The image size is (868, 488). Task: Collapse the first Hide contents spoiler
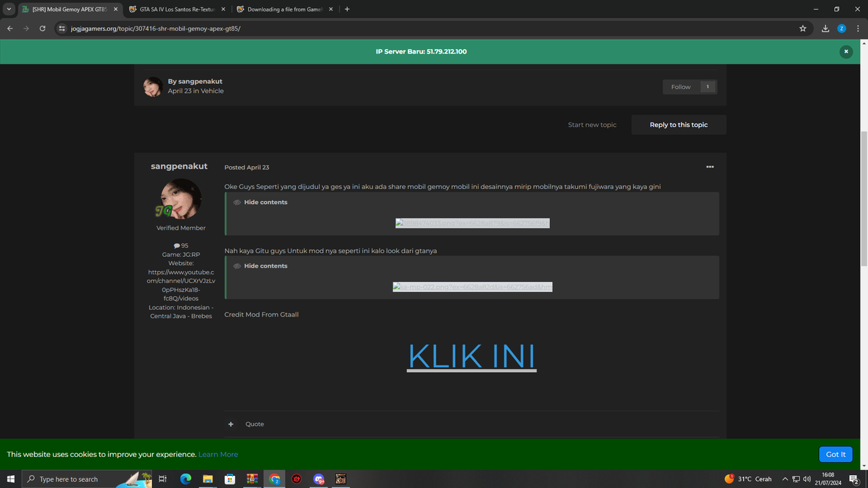(260, 202)
